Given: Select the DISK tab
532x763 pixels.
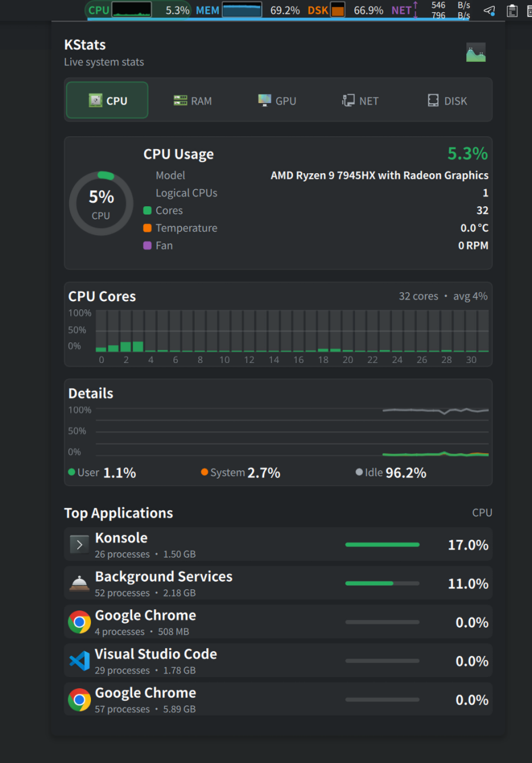Looking at the screenshot, I should pyautogui.click(x=447, y=101).
